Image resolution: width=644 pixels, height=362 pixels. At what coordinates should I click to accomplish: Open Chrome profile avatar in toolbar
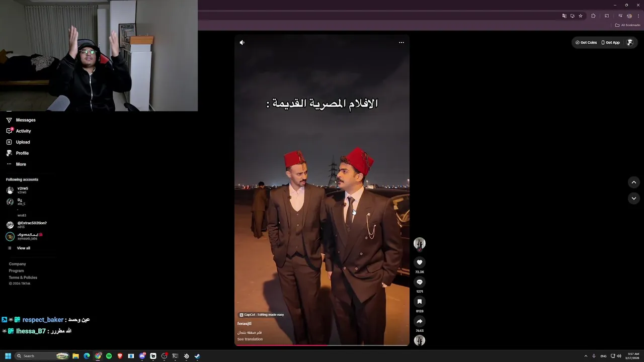click(x=629, y=16)
